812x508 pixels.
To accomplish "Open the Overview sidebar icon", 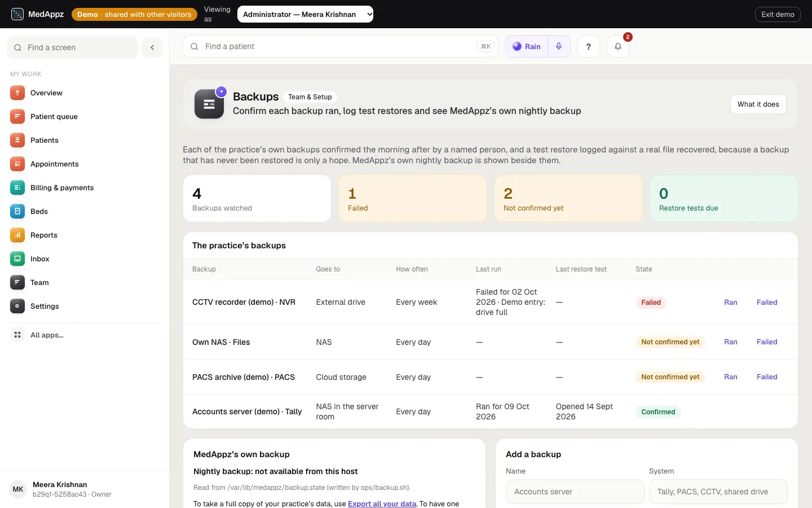I will point(17,93).
